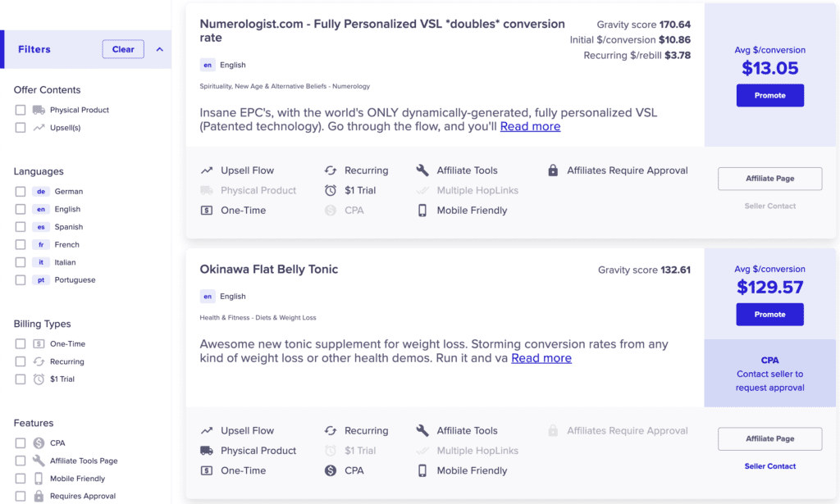Promote the Okinawa Flat Belly Tonic offer
Screen dimensions: 840x504
769,314
